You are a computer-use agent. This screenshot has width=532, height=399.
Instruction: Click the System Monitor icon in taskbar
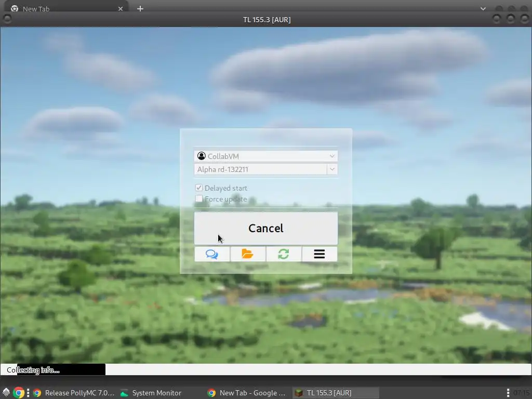coord(124,393)
